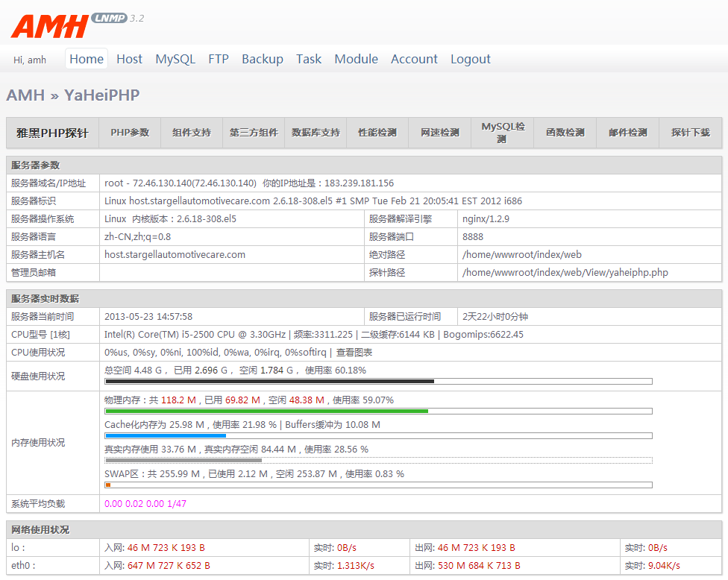Image resolution: width=728 pixels, height=580 pixels.
Task: Open the 组件支持 tab
Action: click(x=192, y=133)
